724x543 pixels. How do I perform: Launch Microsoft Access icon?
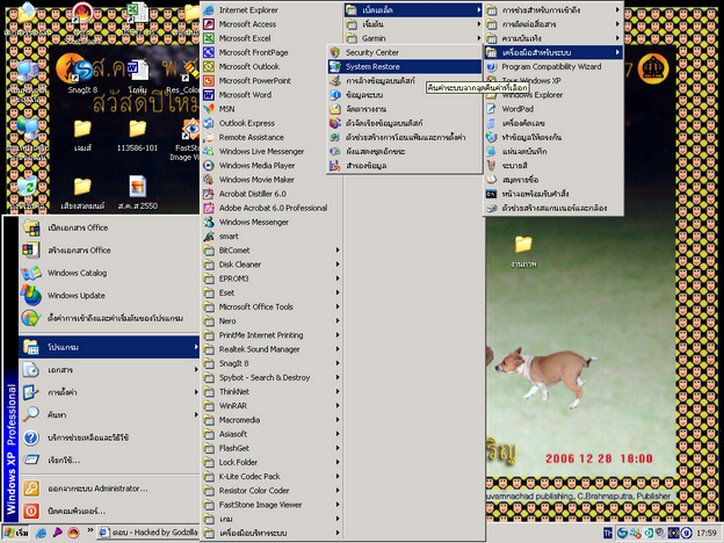point(209,24)
